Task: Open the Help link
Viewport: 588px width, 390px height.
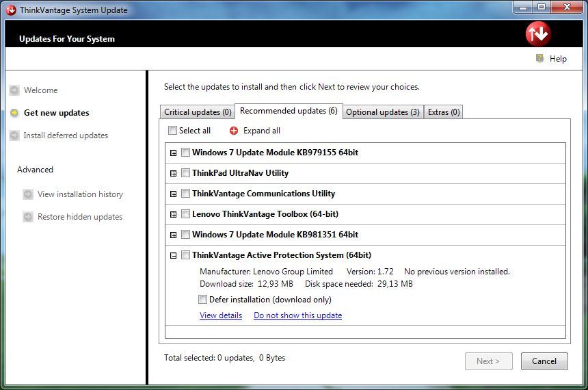Action: click(558, 59)
